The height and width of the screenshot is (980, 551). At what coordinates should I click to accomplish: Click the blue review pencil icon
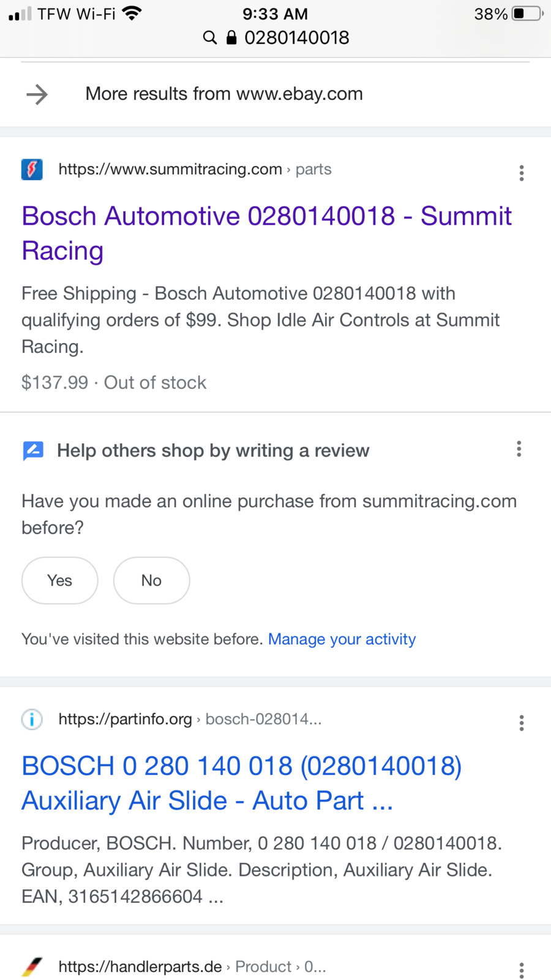coord(33,451)
